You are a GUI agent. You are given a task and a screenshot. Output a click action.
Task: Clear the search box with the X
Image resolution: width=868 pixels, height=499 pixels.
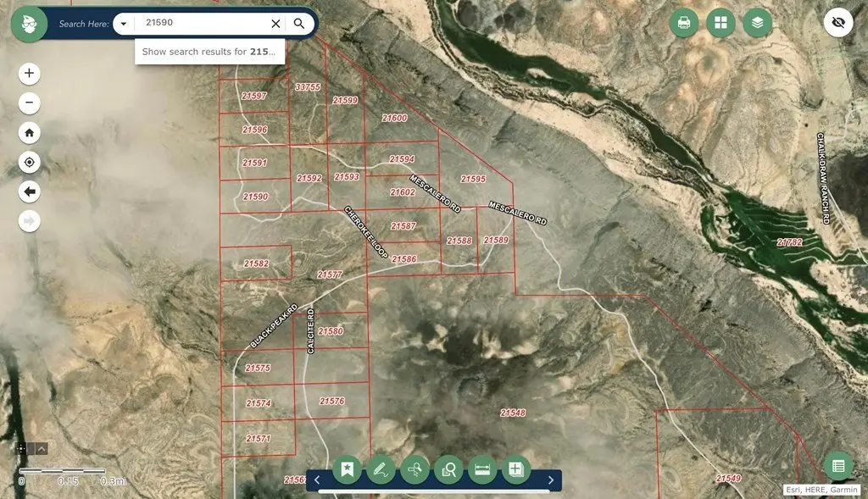click(275, 23)
